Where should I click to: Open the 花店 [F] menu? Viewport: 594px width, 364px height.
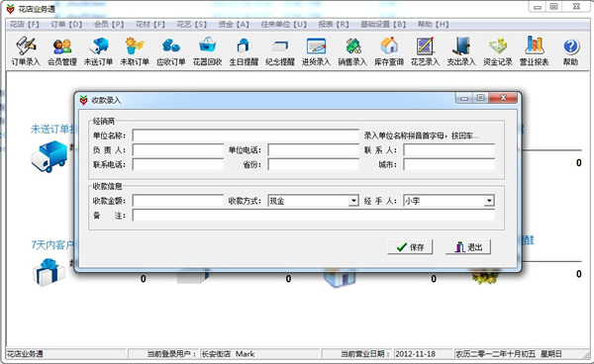[24, 24]
